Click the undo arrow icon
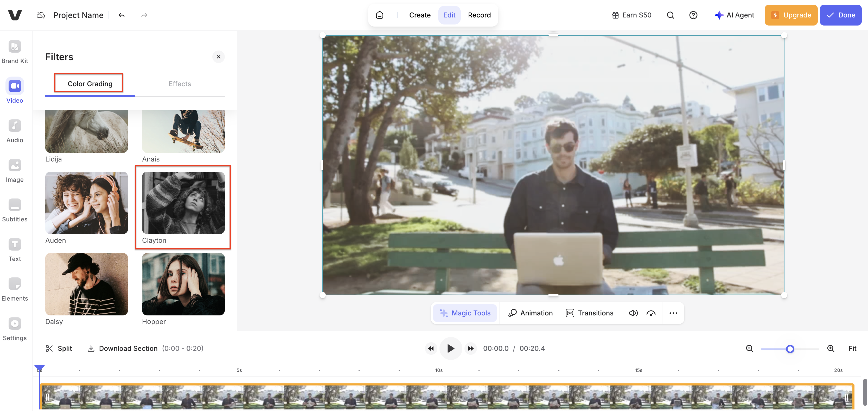The image size is (868, 411). pyautogui.click(x=122, y=15)
